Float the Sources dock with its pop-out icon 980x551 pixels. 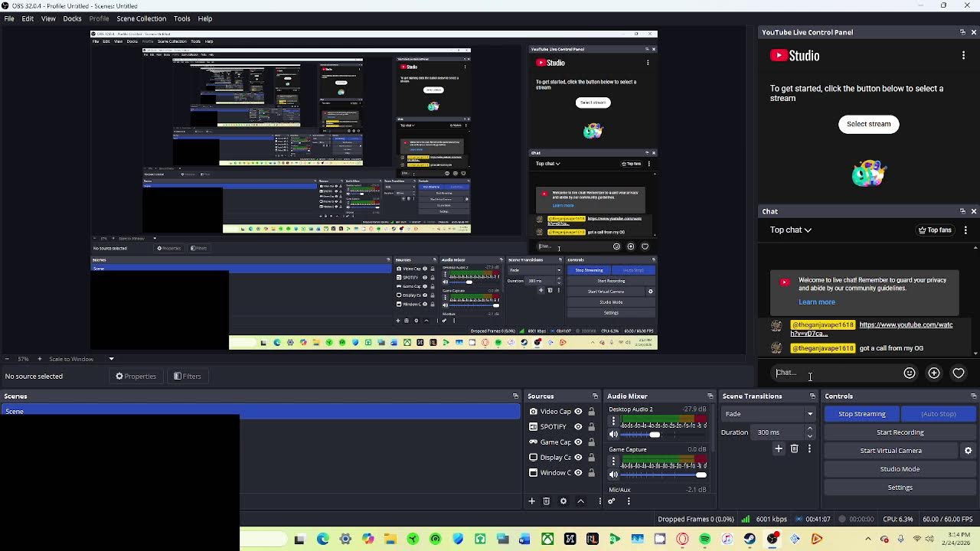(595, 396)
